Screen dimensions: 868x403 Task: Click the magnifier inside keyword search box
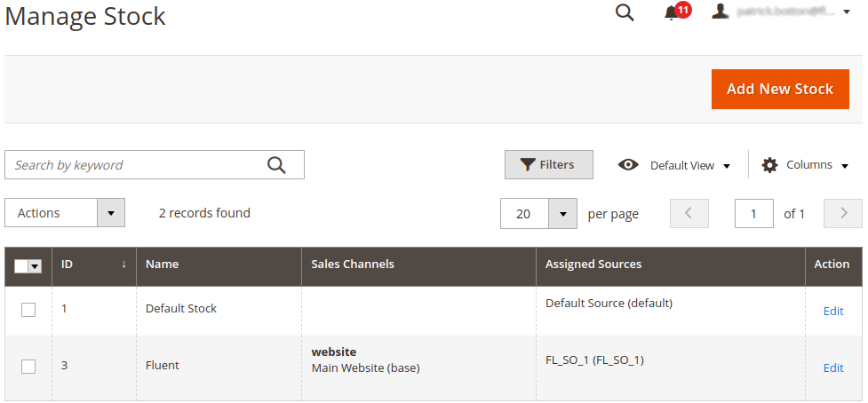click(x=276, y=165)
